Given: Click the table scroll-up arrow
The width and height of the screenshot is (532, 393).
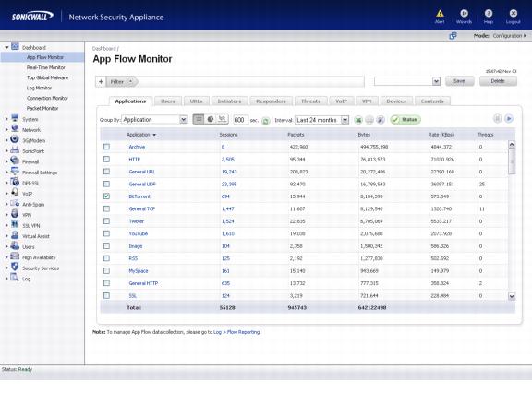Looking at the screenshot, I should coord(512,145).
